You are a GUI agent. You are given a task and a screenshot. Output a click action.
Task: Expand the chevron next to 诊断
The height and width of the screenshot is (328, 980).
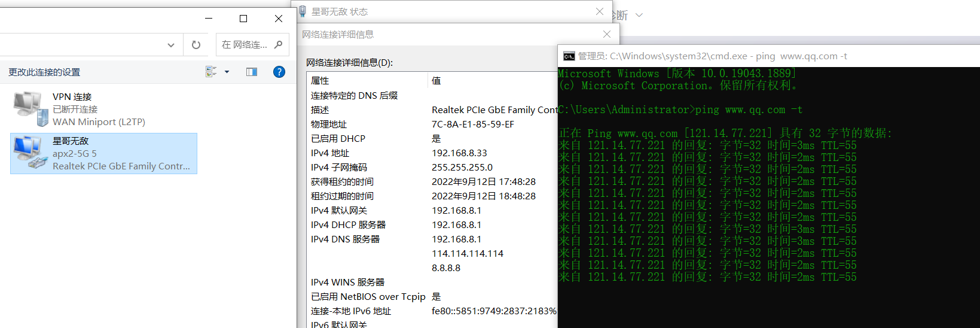tap(639, 15)
